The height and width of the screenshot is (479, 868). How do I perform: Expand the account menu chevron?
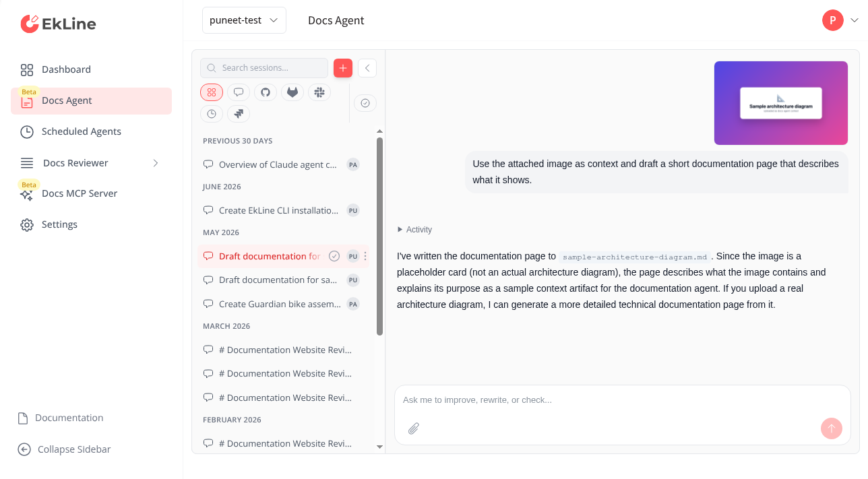click(855, 20)
